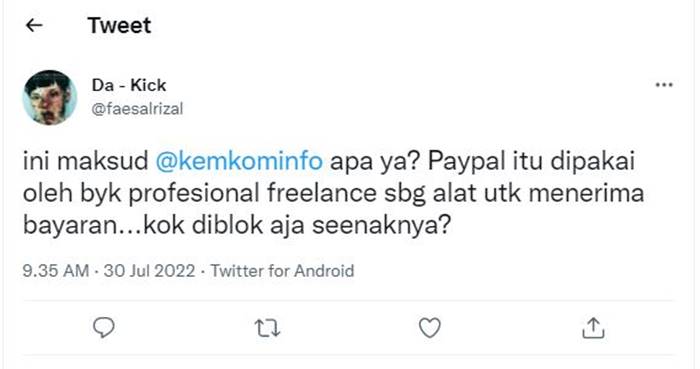
Task: Retweet using the two-arrows icon
Action: tap(267, 328)
